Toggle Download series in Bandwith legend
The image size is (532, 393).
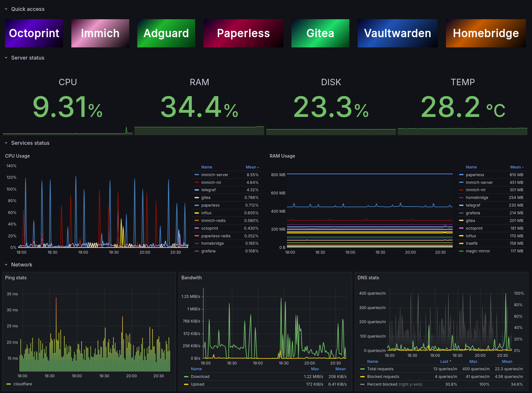200,377
